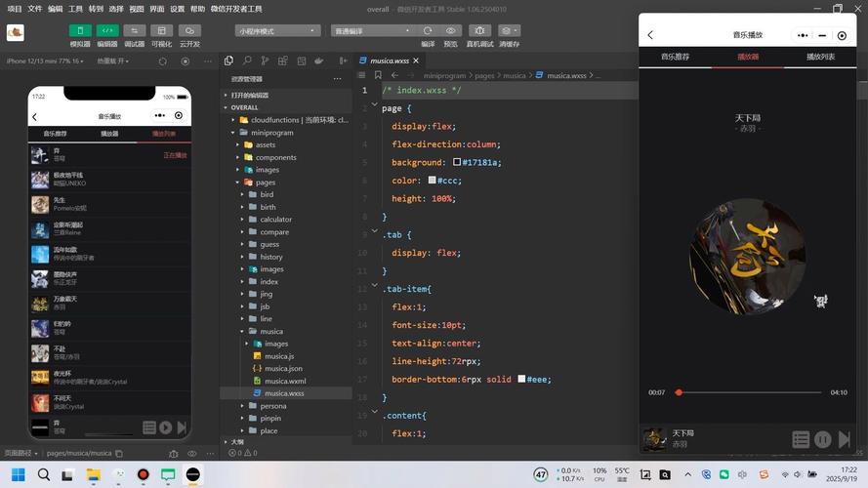
Task: Switch to 播放列表 tab in right preview
Action: coord(820,57)
